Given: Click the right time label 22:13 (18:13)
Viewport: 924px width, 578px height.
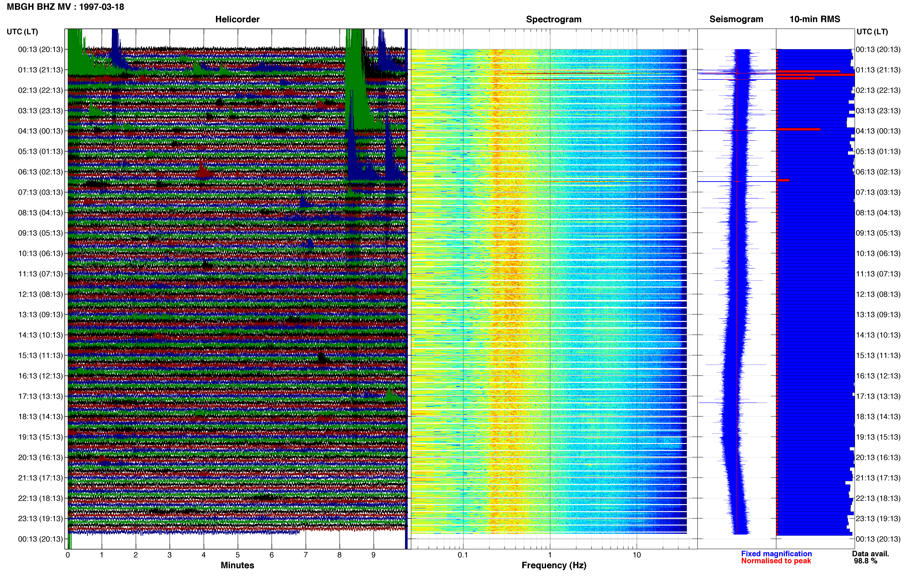Looking at the screenshot, I should tap(878, 498).
